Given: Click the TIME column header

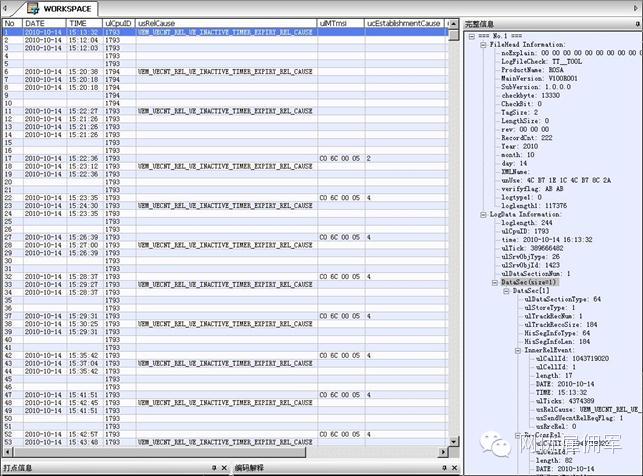Looking at the screenshot, I should click(85, 23).
